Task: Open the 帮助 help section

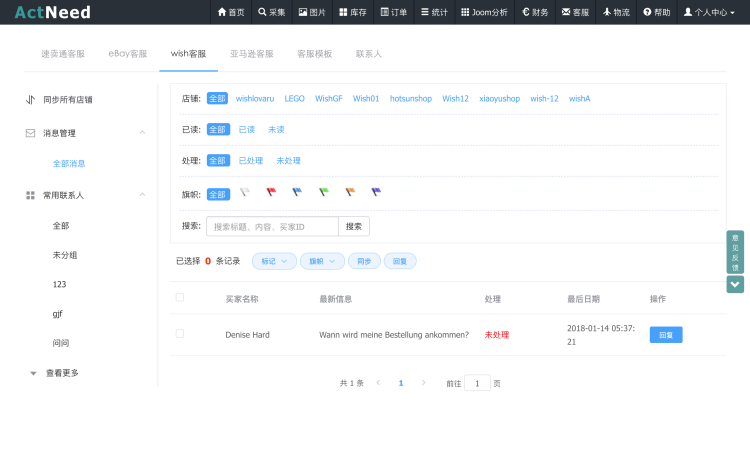Action: tap(657, 12)
